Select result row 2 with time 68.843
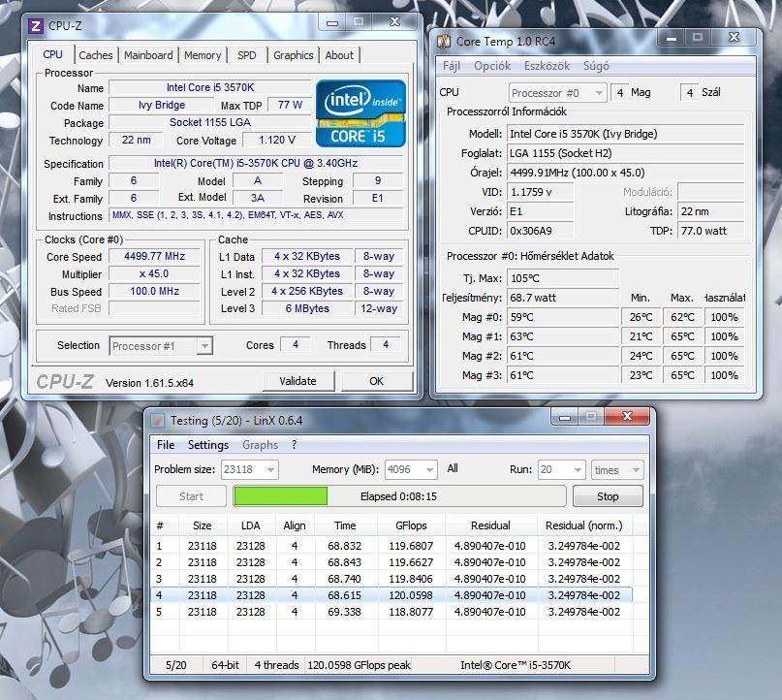 392,562
